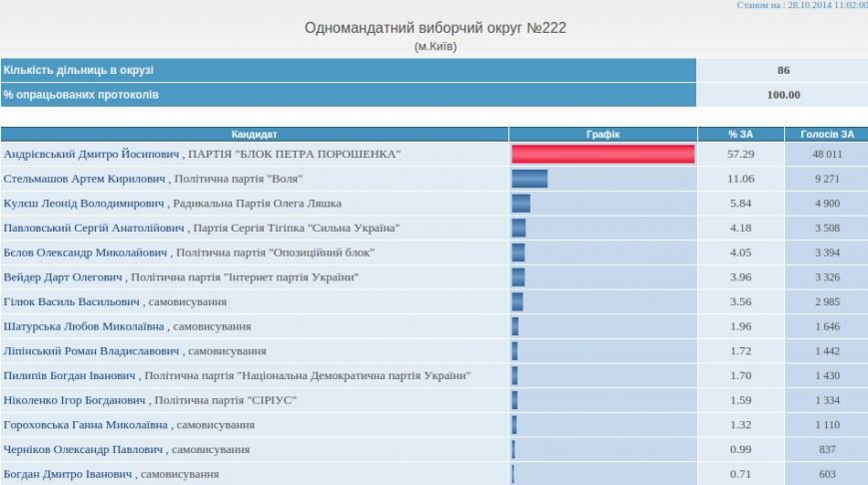This screenshot has width=868, height=485.
Task: Click the "Голосів ЗА" column header
Action: pyautogui.click(x=827, y=134)
